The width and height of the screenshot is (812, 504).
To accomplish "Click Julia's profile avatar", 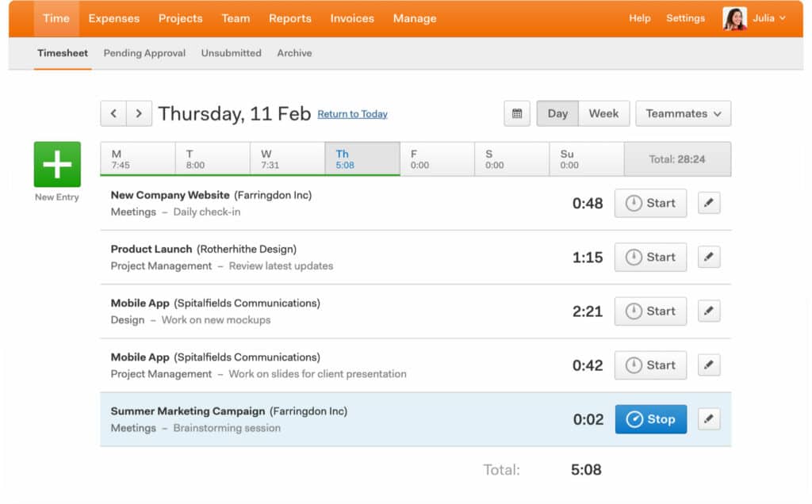I will tap(734, 19).
